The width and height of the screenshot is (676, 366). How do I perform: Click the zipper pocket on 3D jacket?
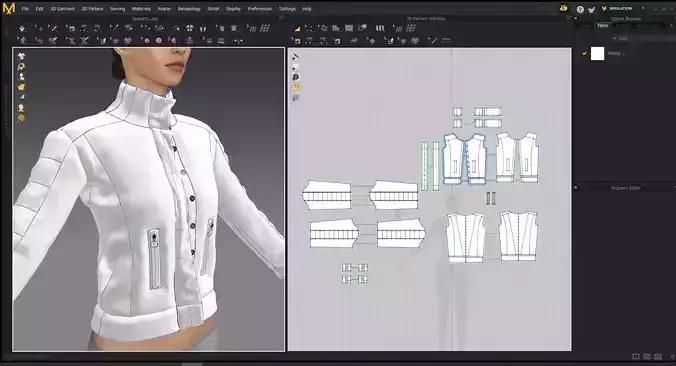click(154, 259)
